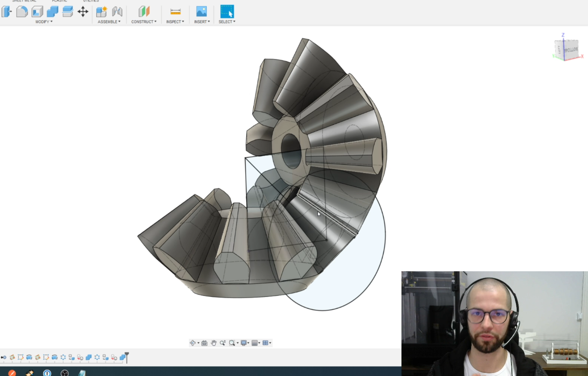This screenshot has height=376, width=588.
Task: Click the timeline go-to-start arrow icon
Action: tap(3, 358)
